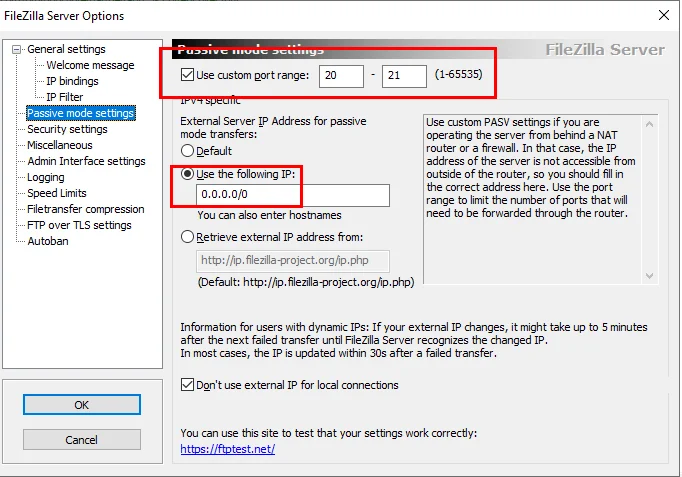
Task: Select Use the following IP radio button
Action: 187,174
